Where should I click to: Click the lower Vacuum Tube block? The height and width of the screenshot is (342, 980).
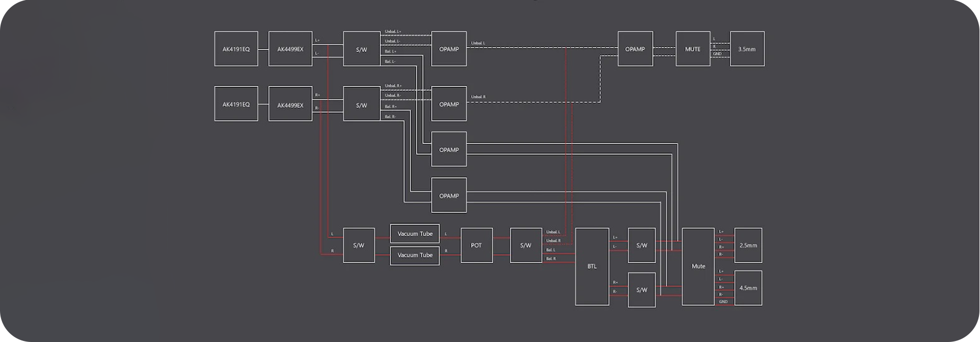[414, 255]
